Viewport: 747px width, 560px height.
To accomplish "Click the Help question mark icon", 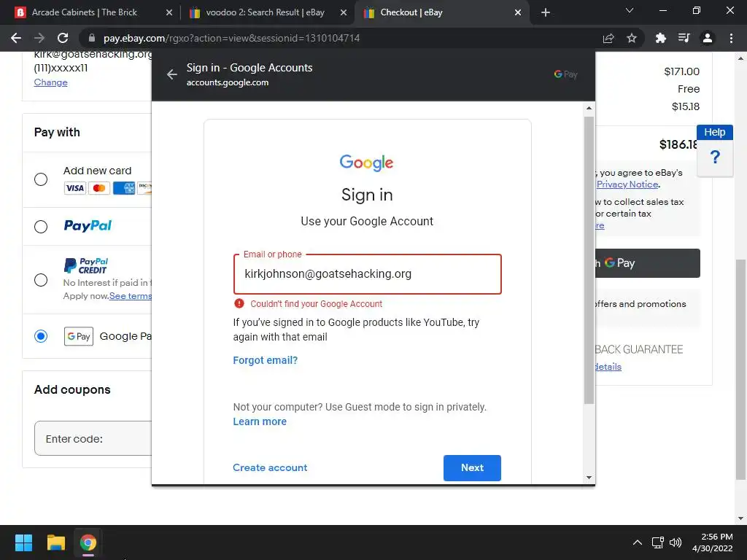I will point(715,157).
